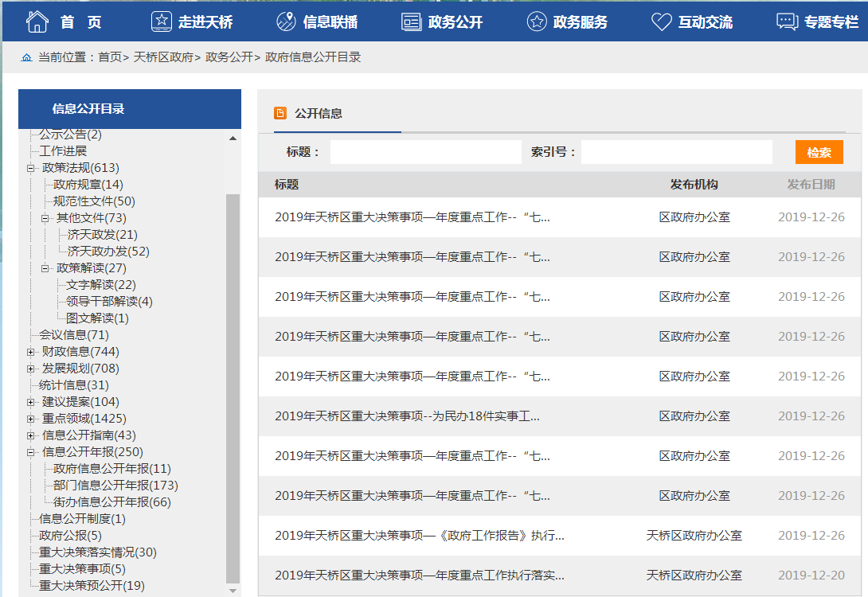
Task: Open the 为民办18件实事 decision item link
Action: point(407,416)
